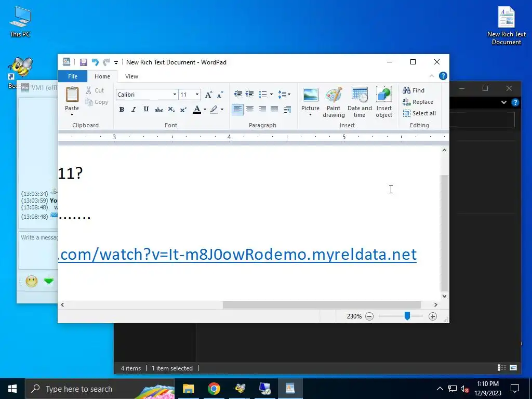The height and width of the screenshot is (399, 532).
Task: Click Copy in the Clipboard group
Action: click(97, 102)
